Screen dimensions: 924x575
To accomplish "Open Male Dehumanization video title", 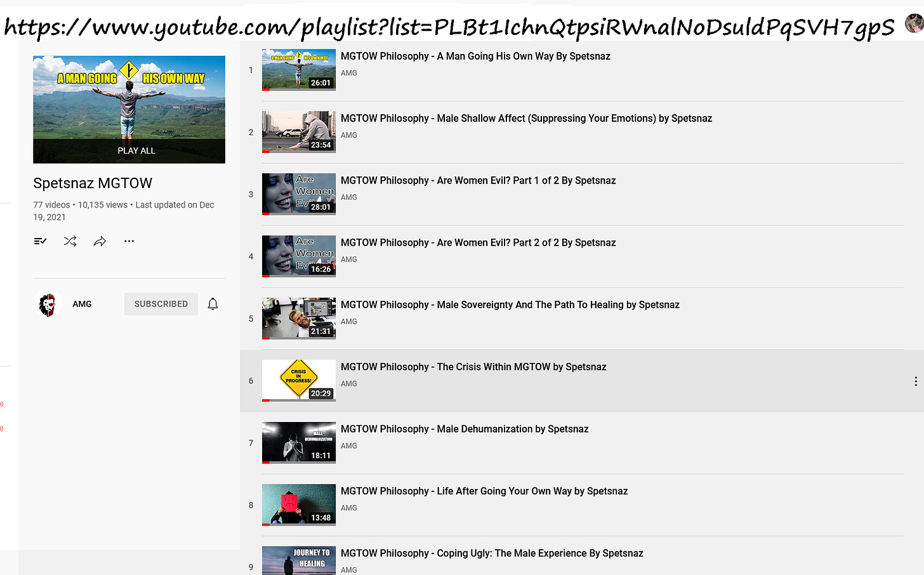I will pos(465,429).
